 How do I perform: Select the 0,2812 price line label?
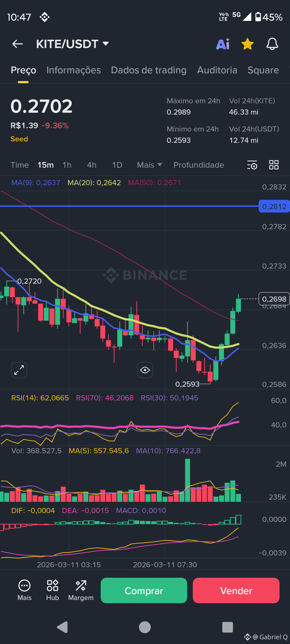(x=274, y=206)
